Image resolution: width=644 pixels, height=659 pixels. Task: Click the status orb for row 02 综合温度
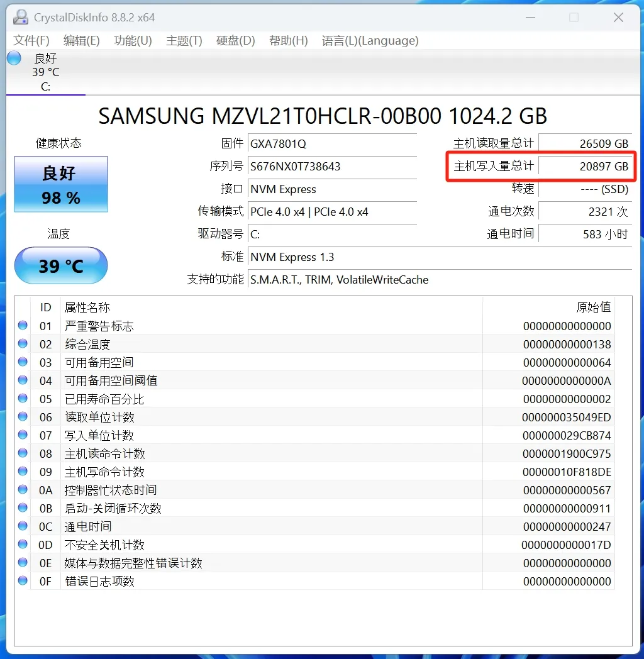pos(23,343)
